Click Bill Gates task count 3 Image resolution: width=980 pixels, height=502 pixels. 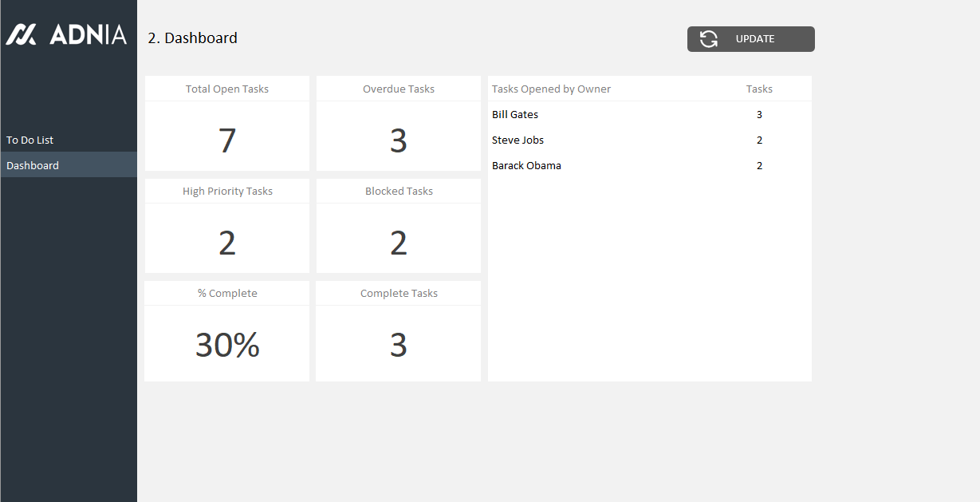click(x=759, y=114)
